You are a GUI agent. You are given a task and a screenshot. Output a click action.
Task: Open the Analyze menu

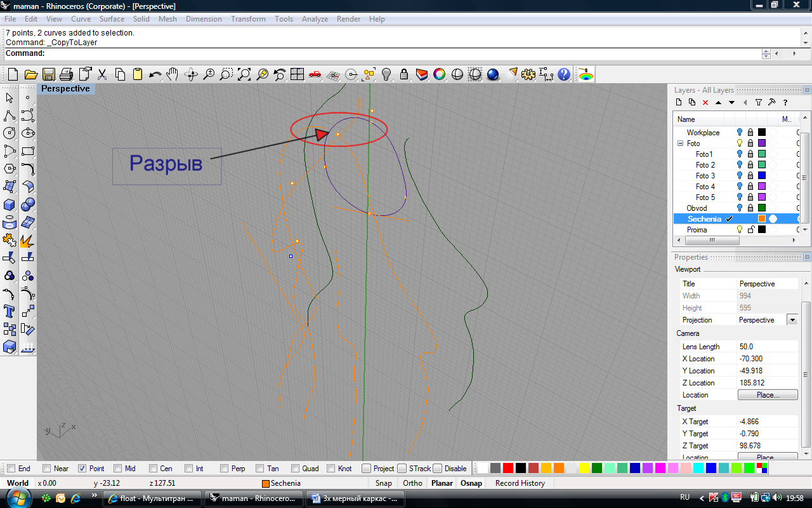pos(315,19)
